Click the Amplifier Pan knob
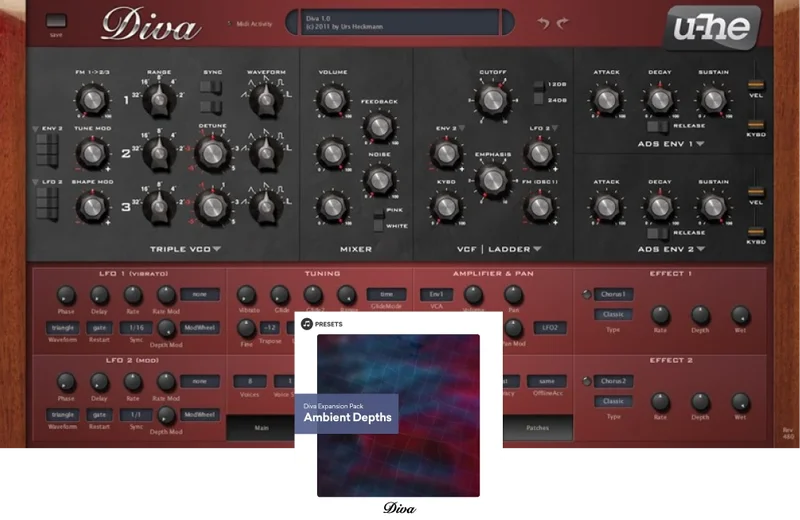Viewport: 800px width, 520px height. tap(513, 294)
